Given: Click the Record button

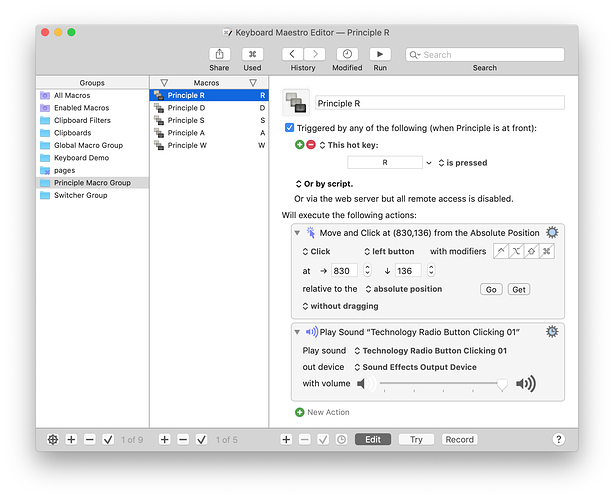Looking at the screenshot, I should click(459, 440).
